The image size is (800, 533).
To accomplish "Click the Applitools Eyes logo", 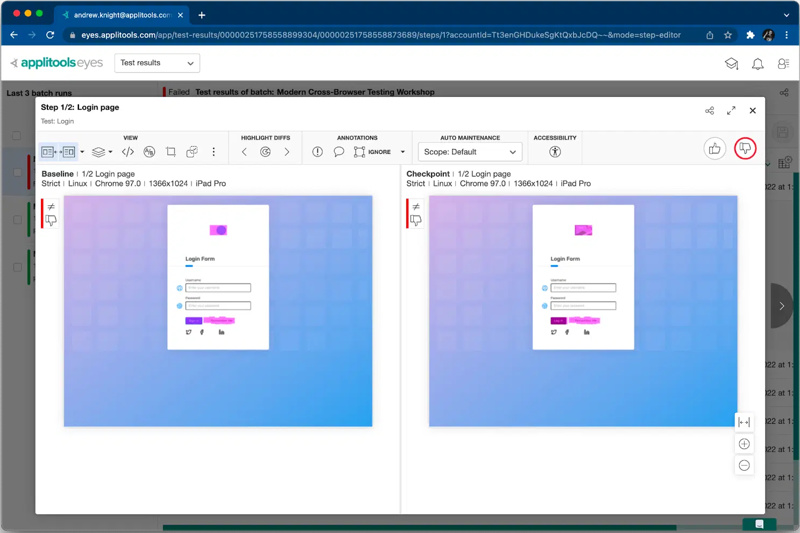I will tap(57, 63).
